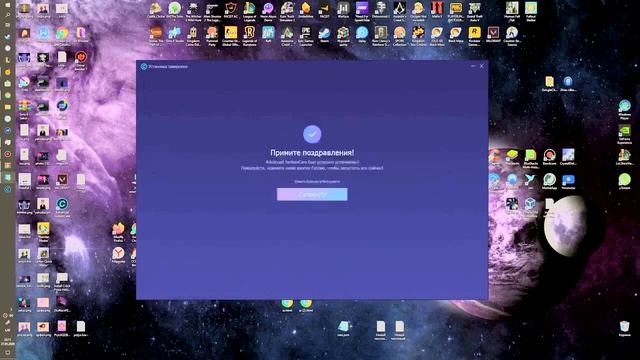The image size is (640, 360).
Task: Click the Примите поздравления! heading
Action: tap(312, 153)
